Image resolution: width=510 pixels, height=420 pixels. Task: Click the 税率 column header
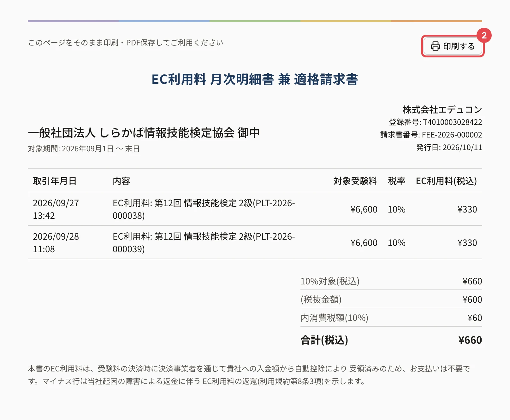[x=396, y=181]
